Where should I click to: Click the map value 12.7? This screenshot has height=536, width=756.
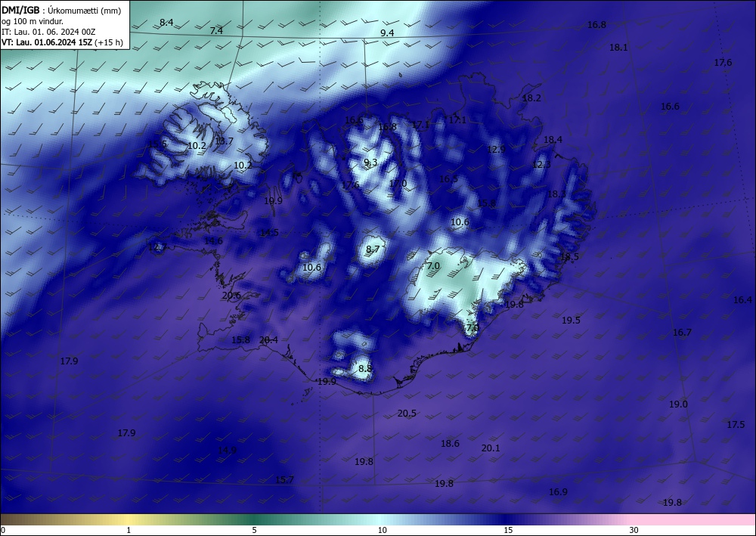point(157,248)
